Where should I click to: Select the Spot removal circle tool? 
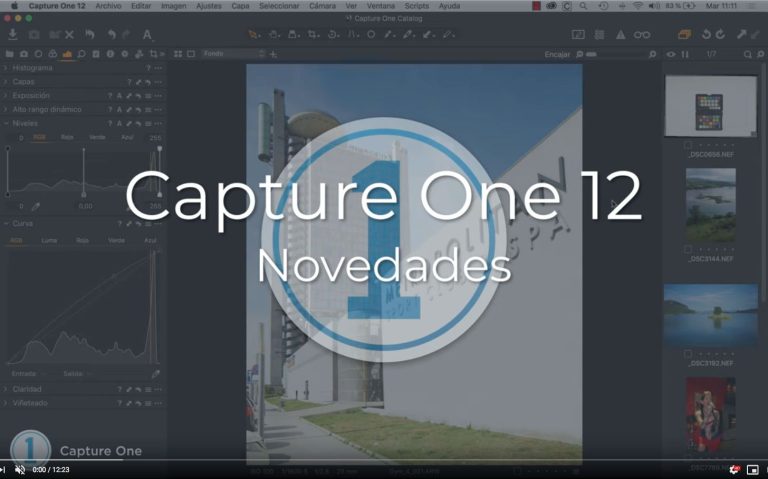(x=371, y=34)
